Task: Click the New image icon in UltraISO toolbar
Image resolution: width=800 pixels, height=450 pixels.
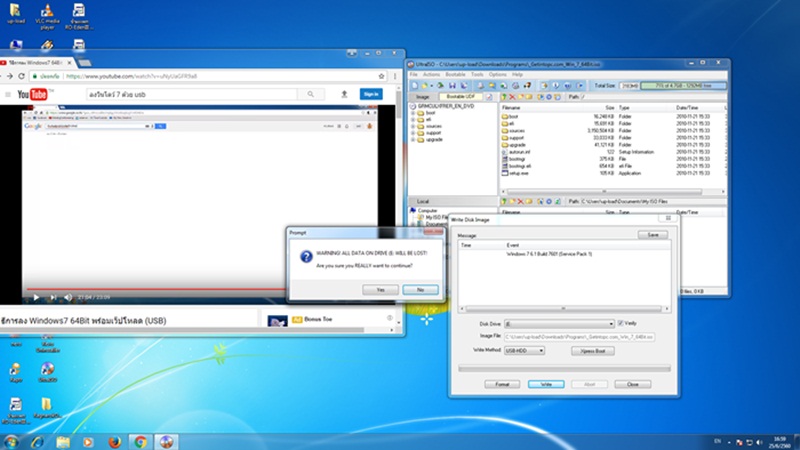Action: click(x=414, y=86)
